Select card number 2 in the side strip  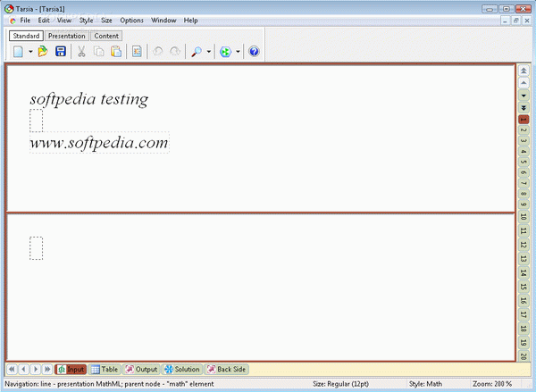[523, 129]
